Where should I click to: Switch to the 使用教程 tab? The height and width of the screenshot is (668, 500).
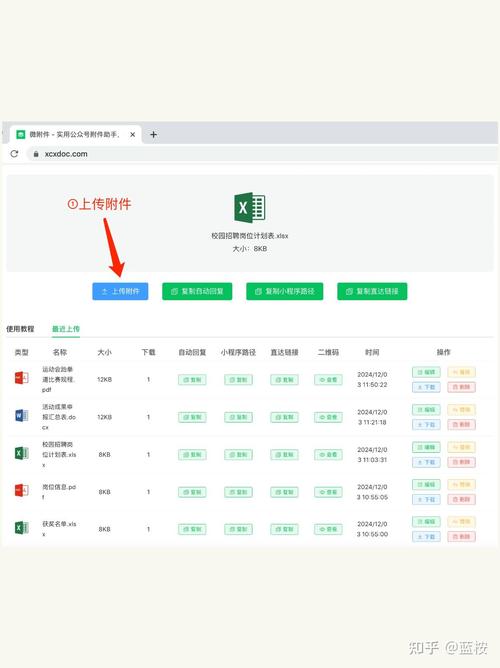20,329
